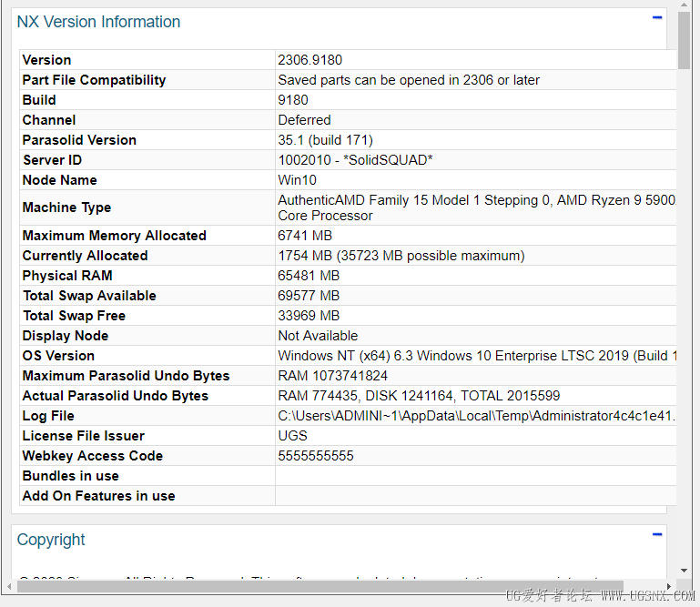700x607 pixels.
Task: Click the horizontal scrollbar thumb
Action: tap(320, 586)
